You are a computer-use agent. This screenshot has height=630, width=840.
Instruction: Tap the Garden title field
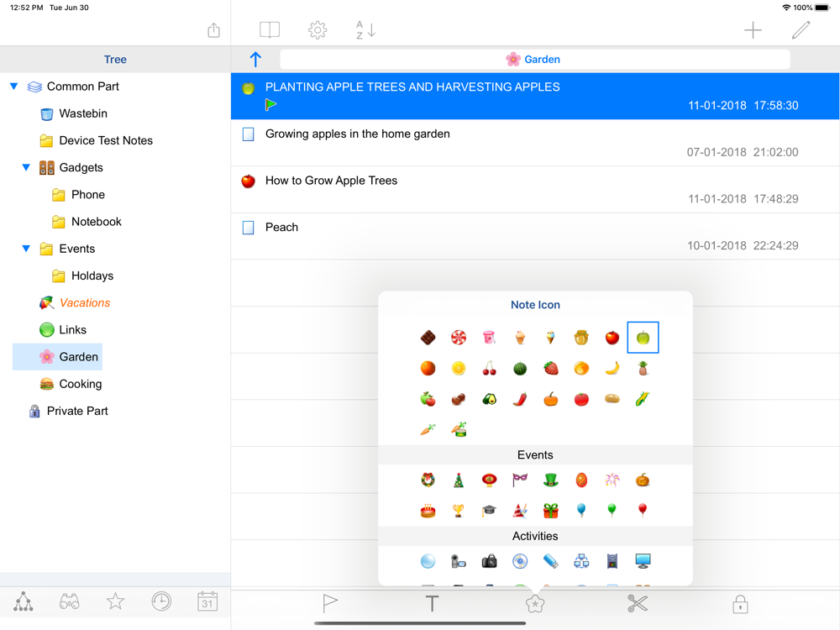pyautogui.click(x=534, y=60)
